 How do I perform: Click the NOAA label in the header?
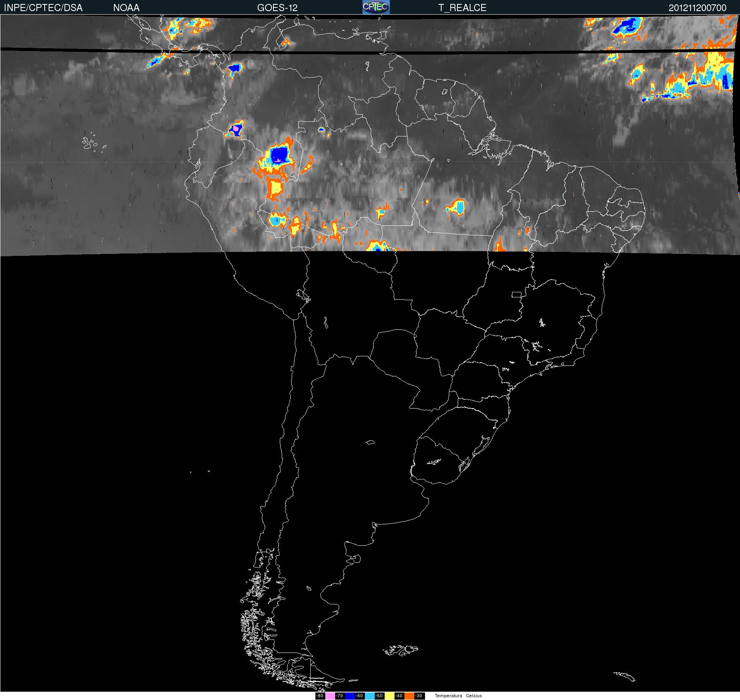126,8
